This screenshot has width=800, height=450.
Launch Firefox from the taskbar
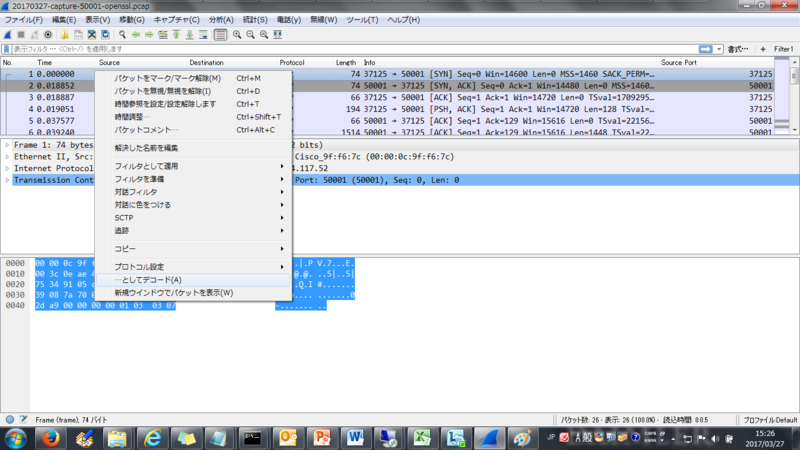pos(50,438)
